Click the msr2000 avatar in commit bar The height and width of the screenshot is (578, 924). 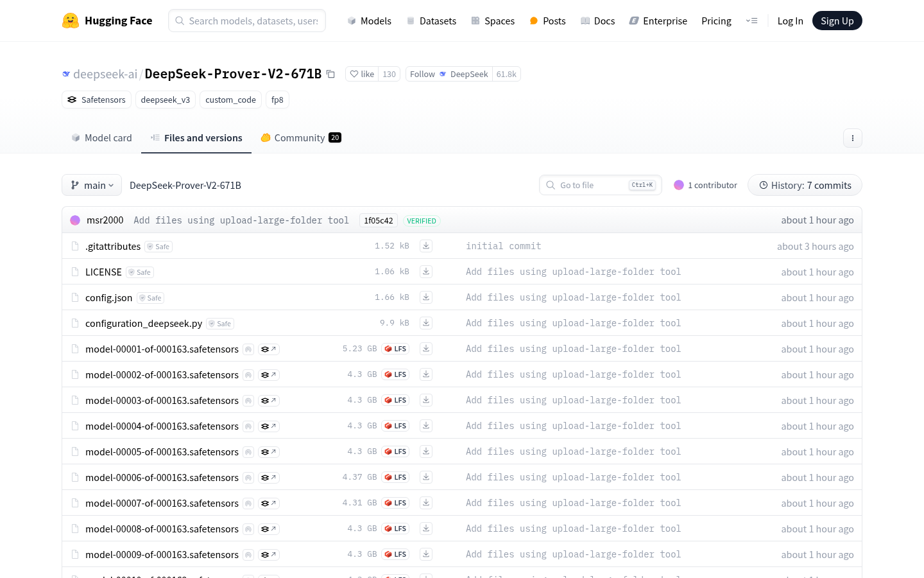(75, 220)
